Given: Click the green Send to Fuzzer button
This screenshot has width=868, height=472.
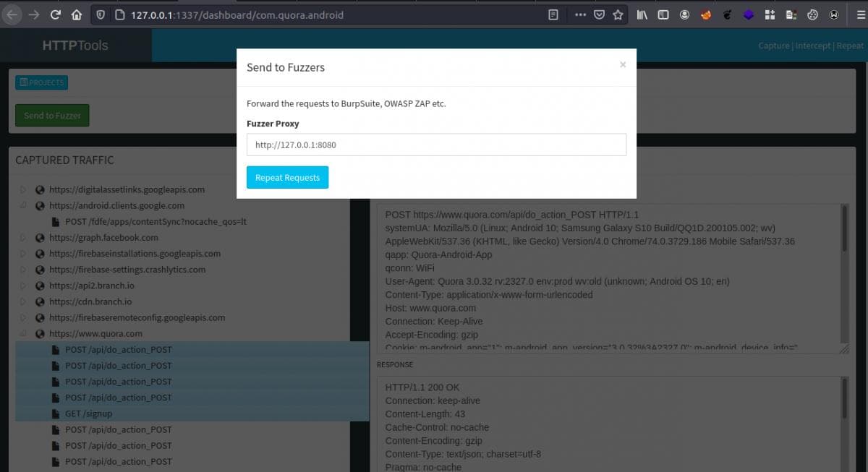Looking at the screenshot, I should pyautogui.click(x=52, y=115).
